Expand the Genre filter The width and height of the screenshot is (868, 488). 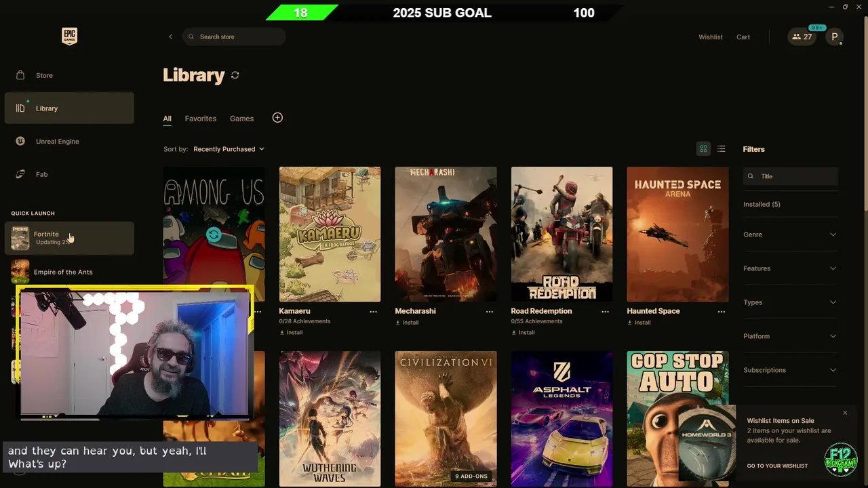791,235
